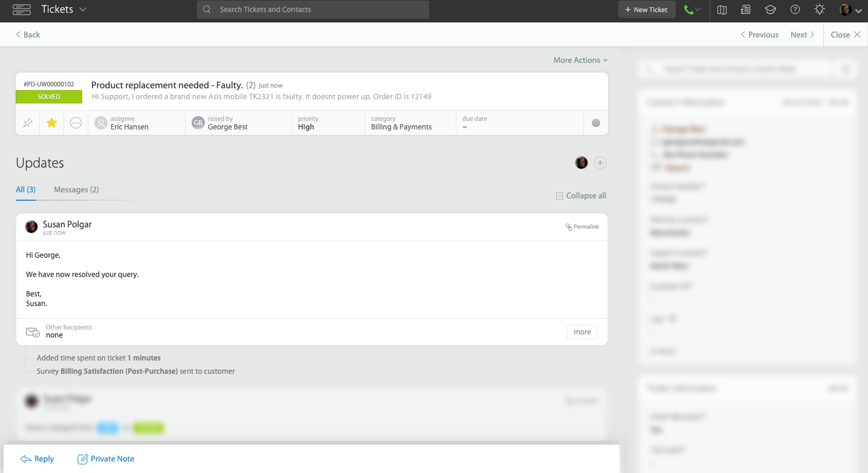Open the academy graduation cap icon
868x473 pixels.
tap(770, 10)
